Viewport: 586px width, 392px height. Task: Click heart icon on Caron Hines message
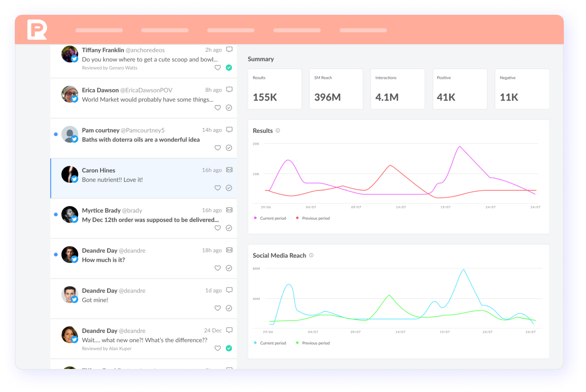pyautogui.click(x=218, y=188)
